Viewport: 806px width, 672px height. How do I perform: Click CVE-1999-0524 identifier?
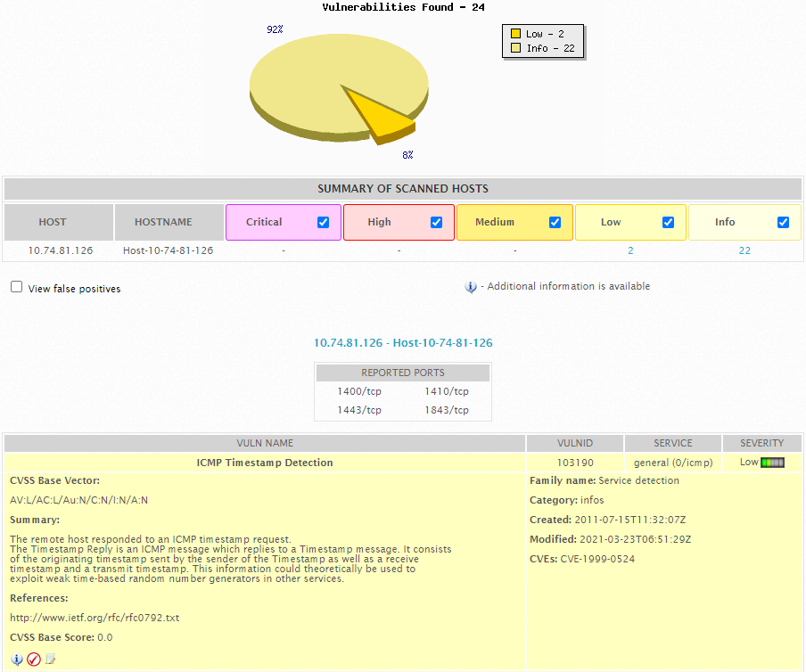tap(597, 559)
